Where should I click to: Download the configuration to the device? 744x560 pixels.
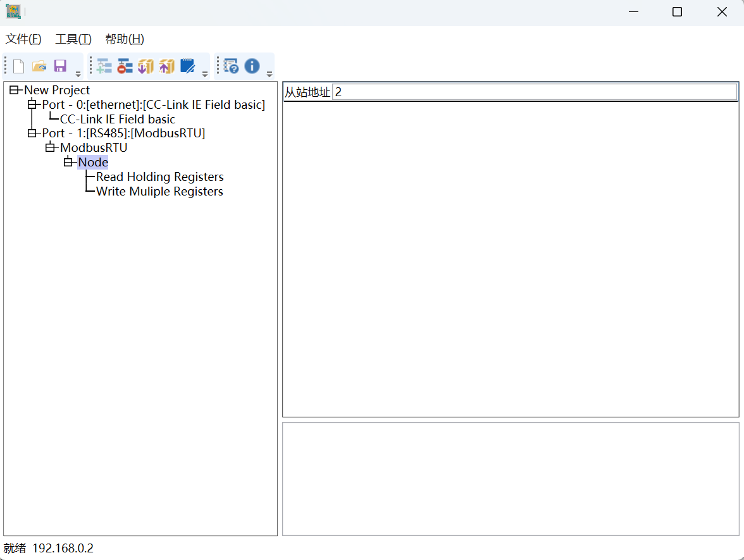(146, 66)
